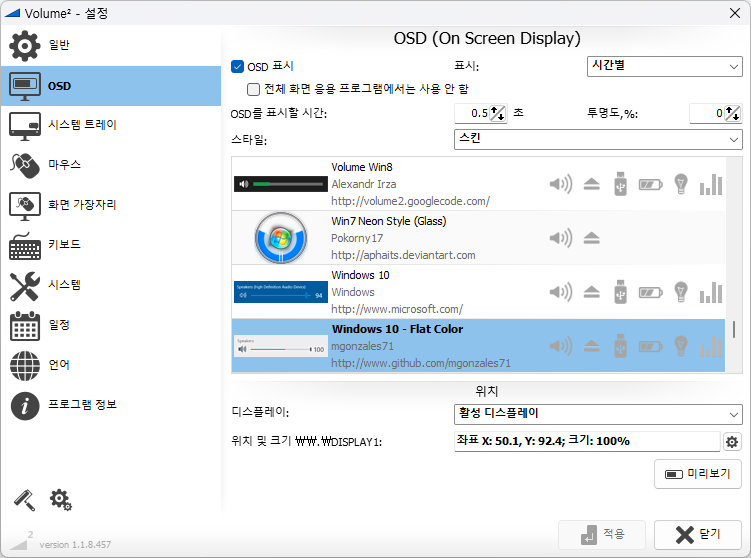Viewport: 751px width, 558px height.
Task: Uncheck the OSD 표시 checkbox
Action: (x=238, y=67)
